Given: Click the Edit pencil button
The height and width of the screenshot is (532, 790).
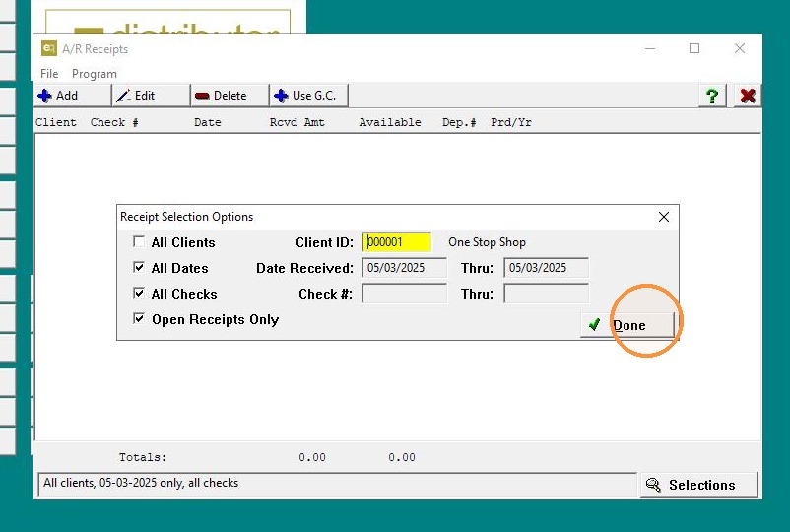Looking at the screenshot, I should [x=151, y=96].
